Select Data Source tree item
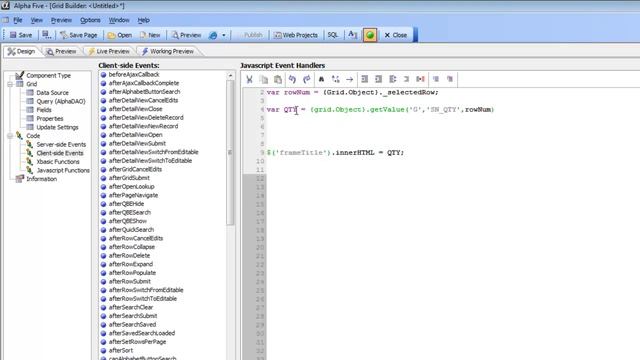The image size is (640, 360). (x=52, y=93)
